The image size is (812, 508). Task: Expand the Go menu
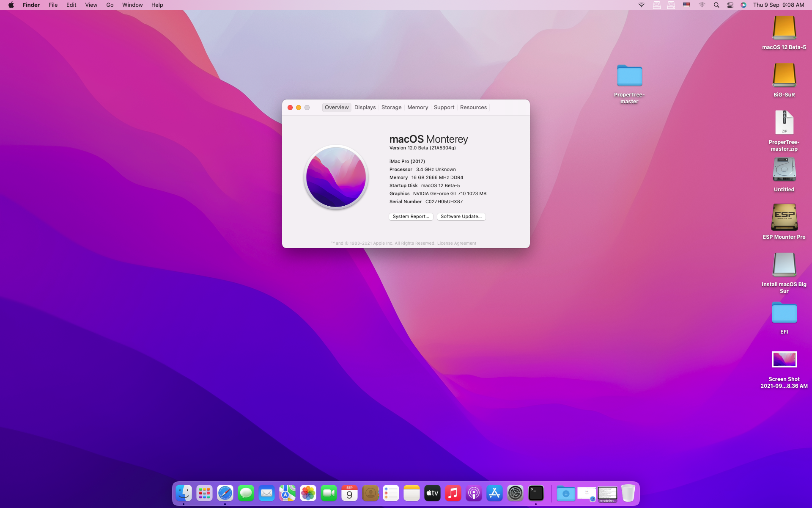110,5
